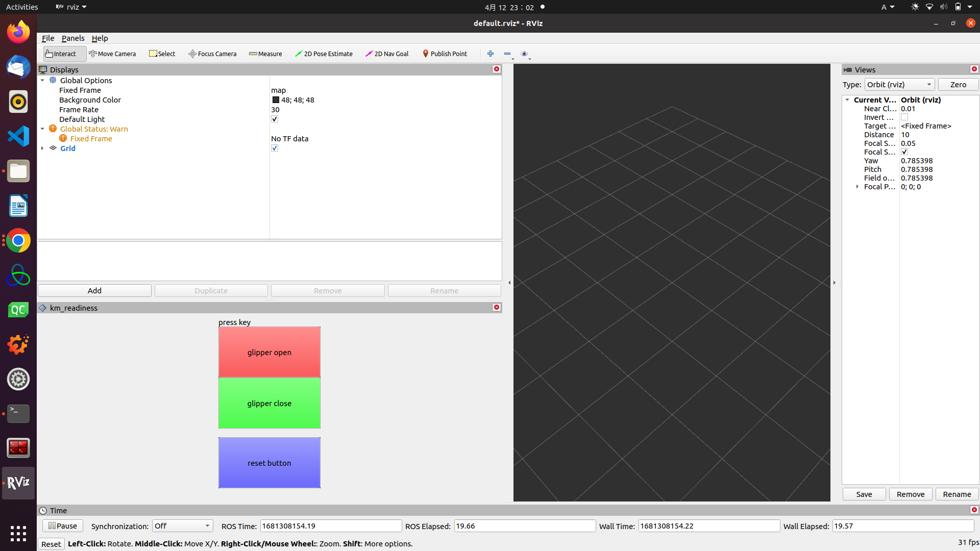Screen dimensions: 980x551
Task: Click Zero in the Views panel
Action: (x=958, y=84)
